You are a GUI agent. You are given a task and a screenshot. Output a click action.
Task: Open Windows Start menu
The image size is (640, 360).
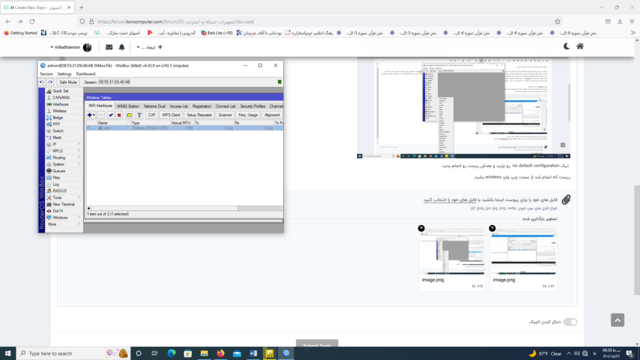point(8,353)
